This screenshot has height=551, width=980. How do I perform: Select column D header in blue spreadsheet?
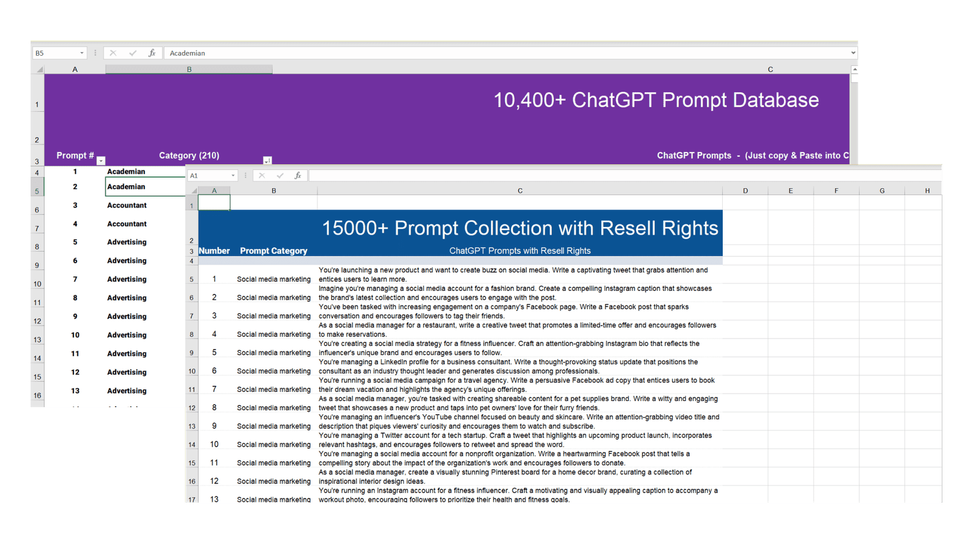click(x=745, y=190)
